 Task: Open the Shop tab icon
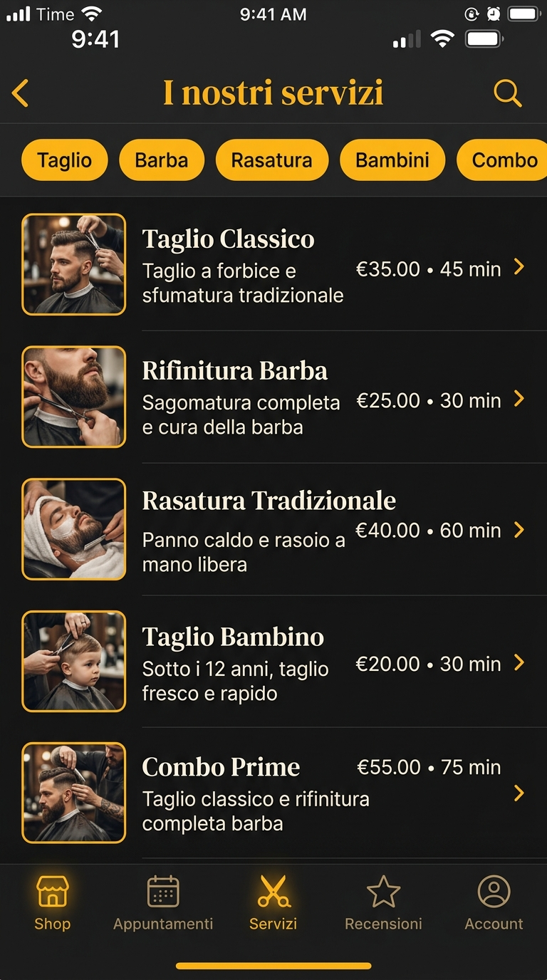click(53, 892)
